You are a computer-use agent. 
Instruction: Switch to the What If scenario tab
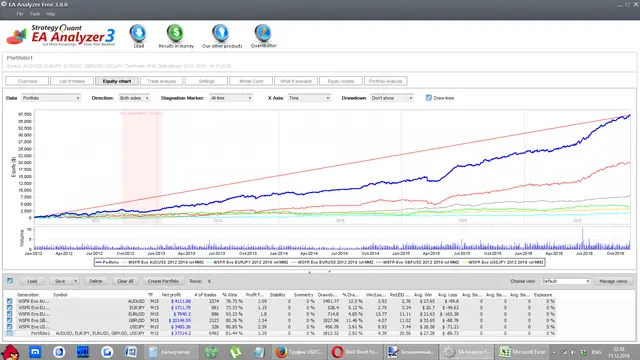coord(296,81)
